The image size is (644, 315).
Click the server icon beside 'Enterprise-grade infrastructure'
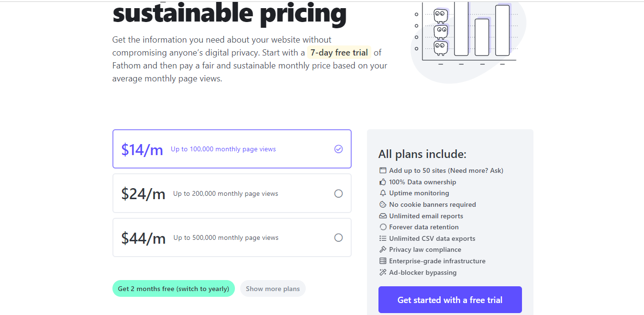tap(383, 261)
